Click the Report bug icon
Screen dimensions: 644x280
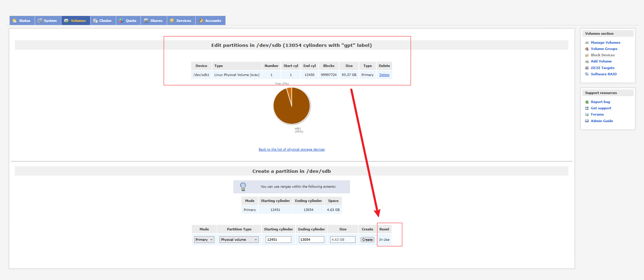587,102
